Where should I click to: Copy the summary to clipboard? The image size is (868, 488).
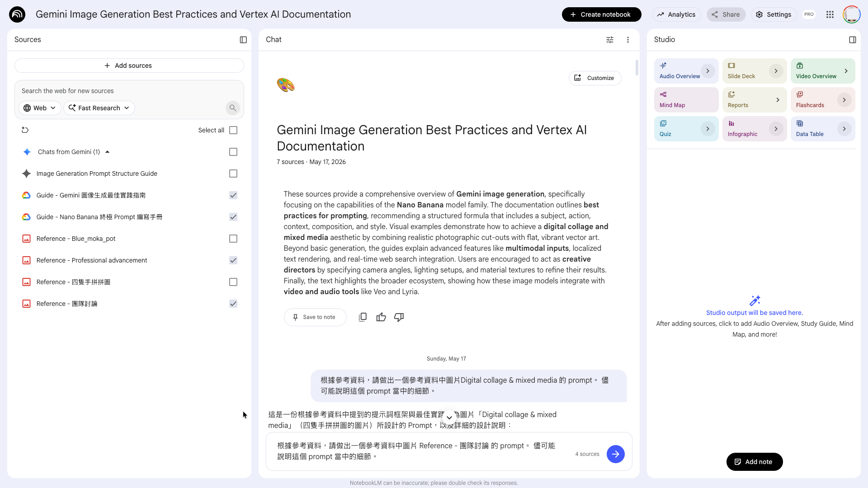[363, 317]
